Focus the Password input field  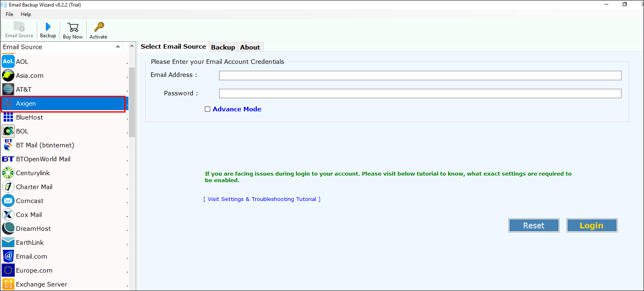[420, 93]
